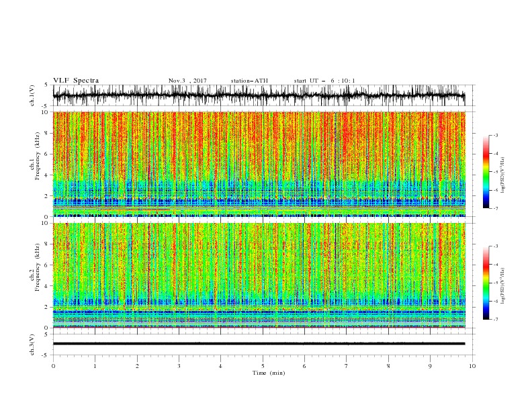Viewport: 532px width, 411px height.
Task: Click the "ch.2 Frequency (kHz)" axis label
Action: [35, 267]
